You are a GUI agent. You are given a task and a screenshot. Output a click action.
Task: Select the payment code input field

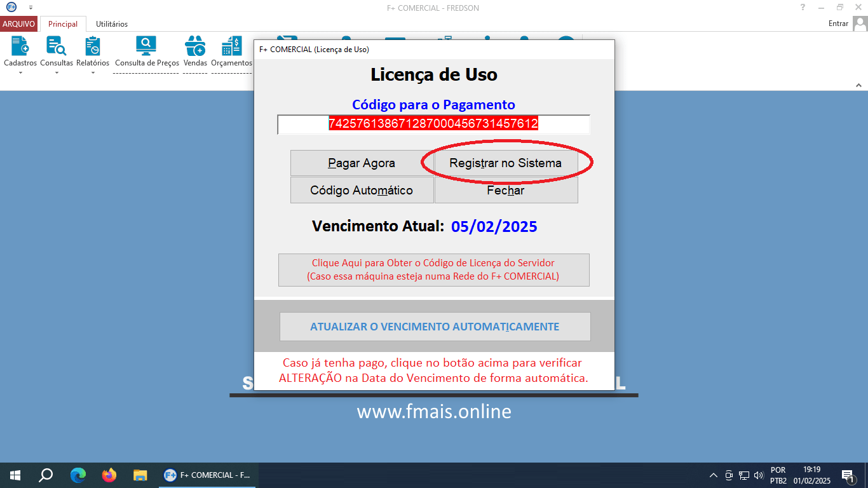[x=434, y=125]
